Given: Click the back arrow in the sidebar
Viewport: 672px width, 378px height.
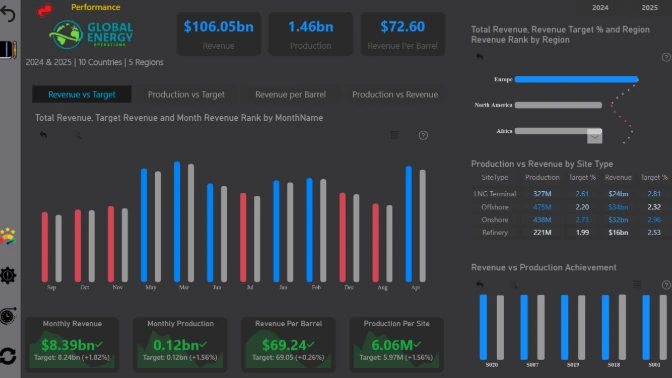Looking at the screenshot, I should point(8,14).
